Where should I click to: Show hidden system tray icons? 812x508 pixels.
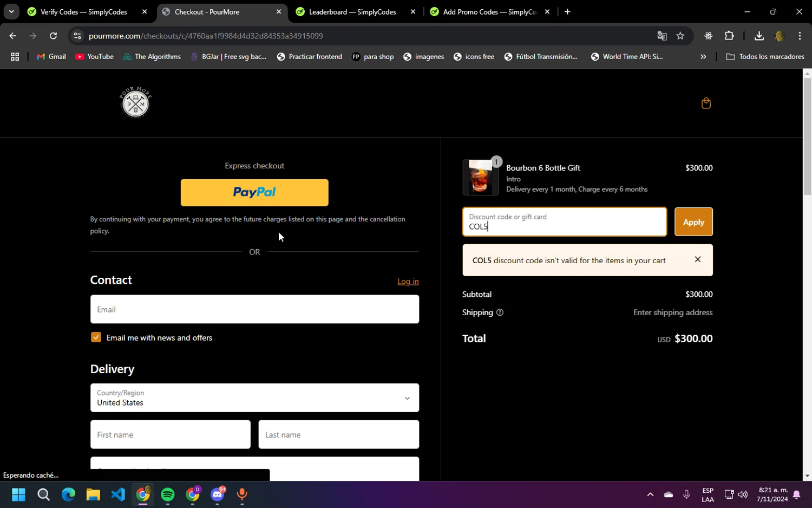point(650,494)
